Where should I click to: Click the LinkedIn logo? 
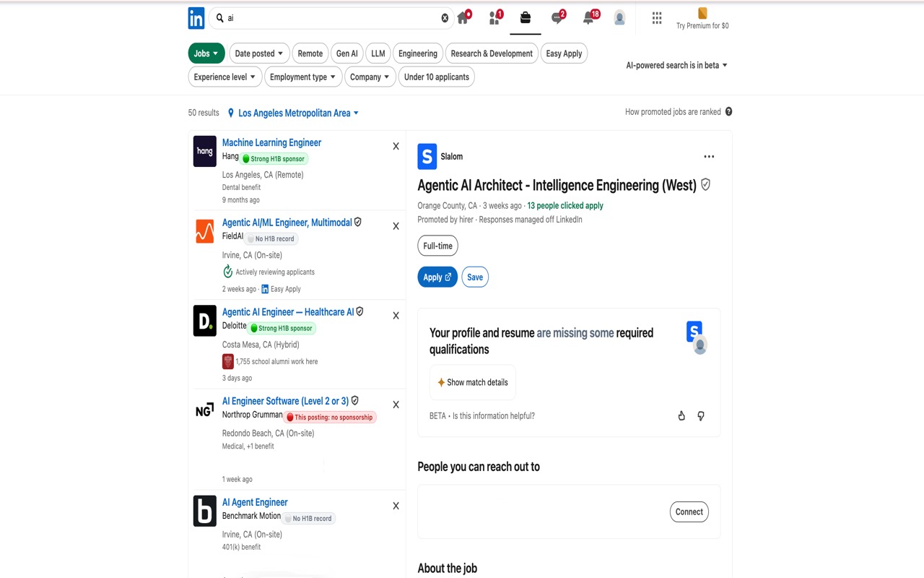(196, 18)
